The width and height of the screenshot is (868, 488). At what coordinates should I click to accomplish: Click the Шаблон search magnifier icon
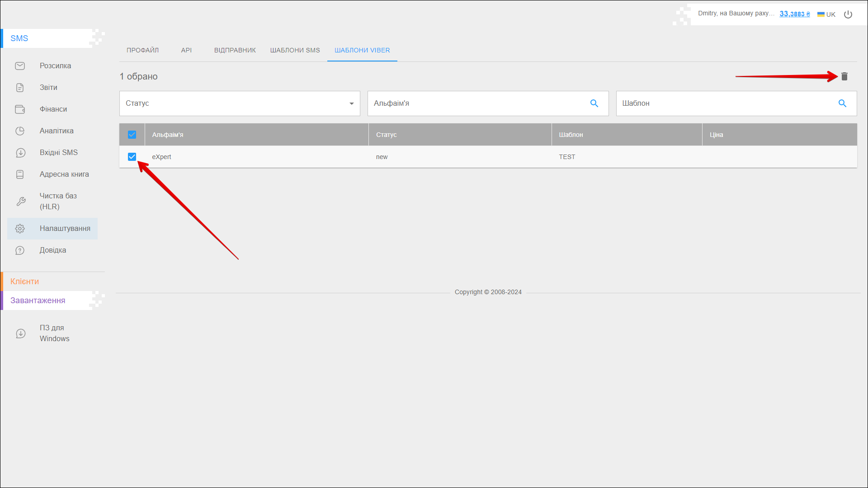pos(842,103)
